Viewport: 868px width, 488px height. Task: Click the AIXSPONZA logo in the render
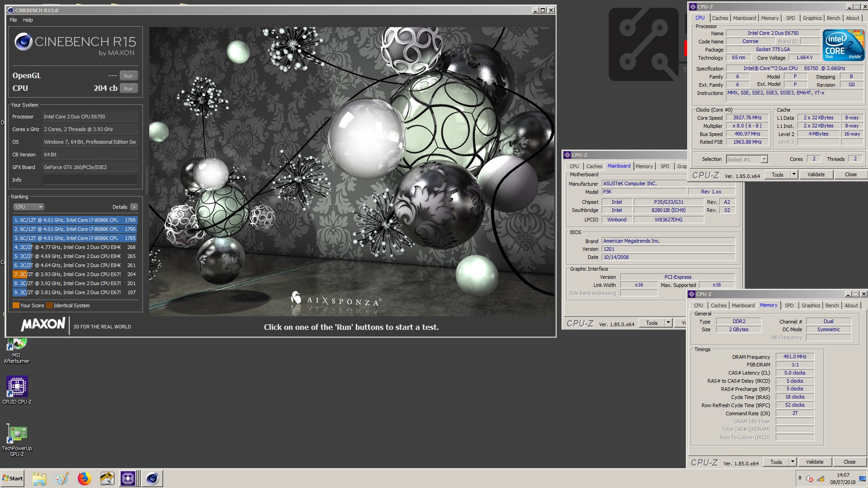pyautogui.click(x=337, y=300)
